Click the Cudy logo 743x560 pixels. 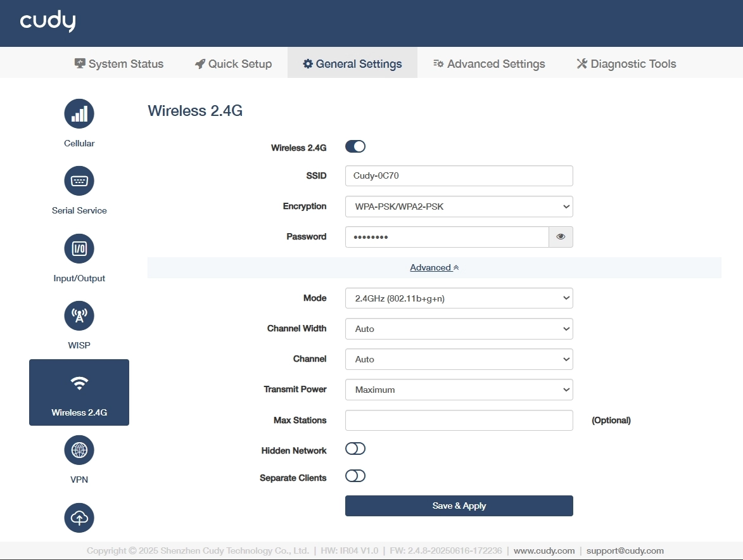[x=48, y=22]
